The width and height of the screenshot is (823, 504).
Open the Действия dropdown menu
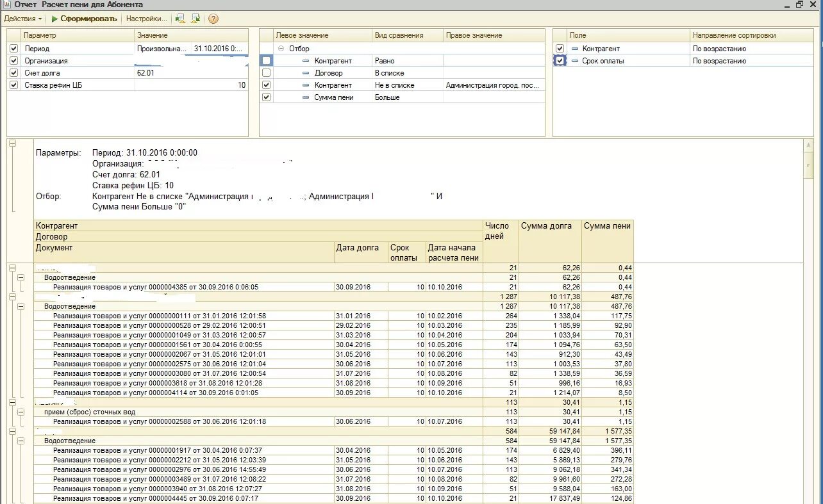pos(23,19)
